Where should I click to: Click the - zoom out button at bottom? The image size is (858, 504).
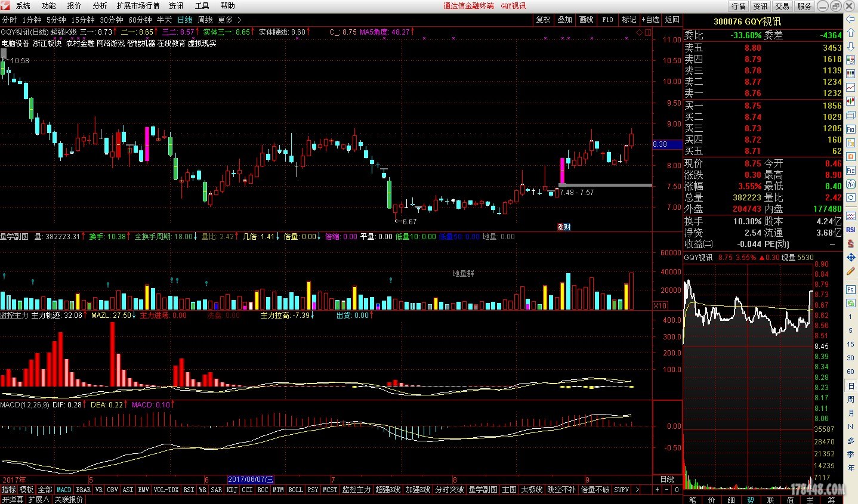[667, 490]
